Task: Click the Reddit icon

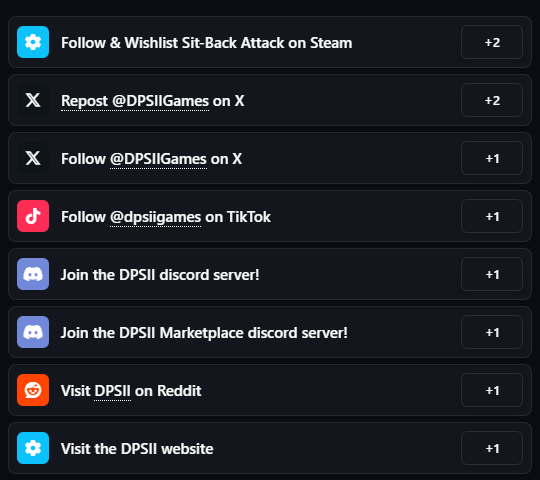Action: tap(33, 390)
